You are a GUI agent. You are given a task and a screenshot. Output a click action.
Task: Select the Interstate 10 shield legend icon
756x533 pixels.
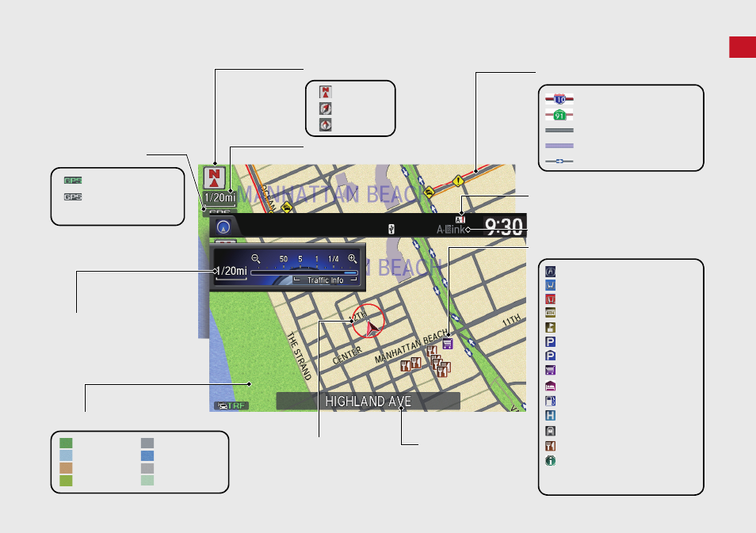point(559,99)
